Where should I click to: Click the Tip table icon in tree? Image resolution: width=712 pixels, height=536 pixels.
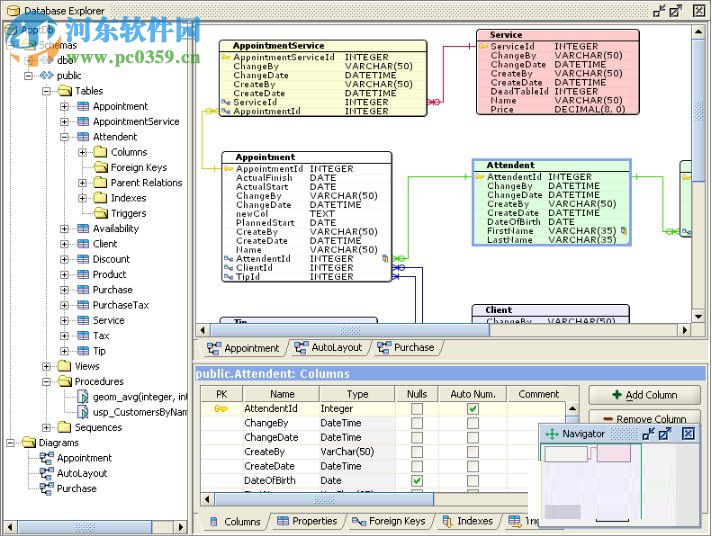click(x=83, y=351)
